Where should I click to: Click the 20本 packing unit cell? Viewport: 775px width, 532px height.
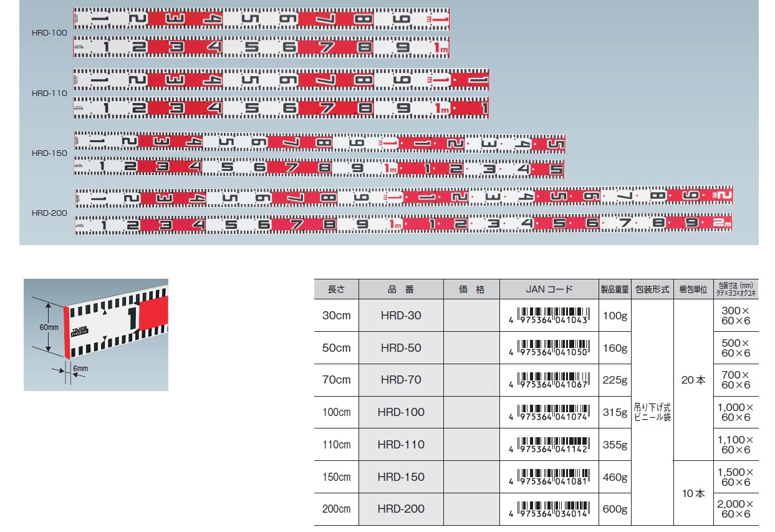[693, 380]
